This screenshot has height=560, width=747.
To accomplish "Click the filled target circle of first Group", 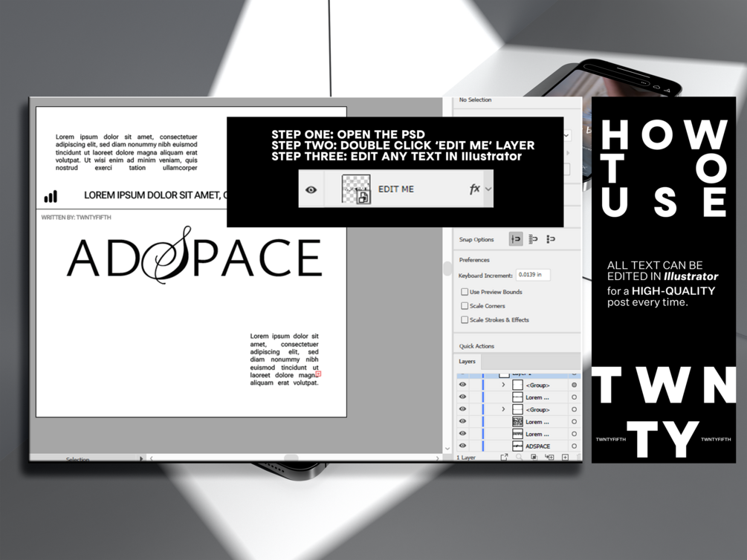I will pyautogui.click(x=574, y=385).
